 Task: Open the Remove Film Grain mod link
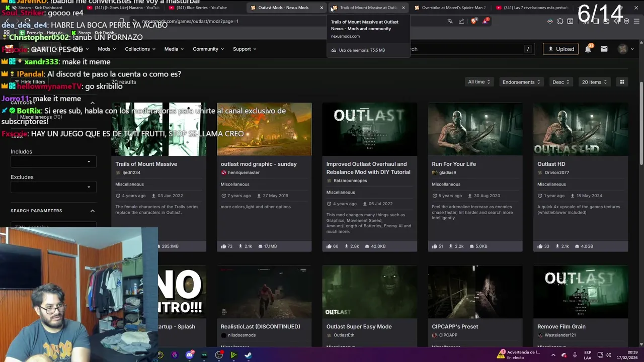click(x=561, y=326)
